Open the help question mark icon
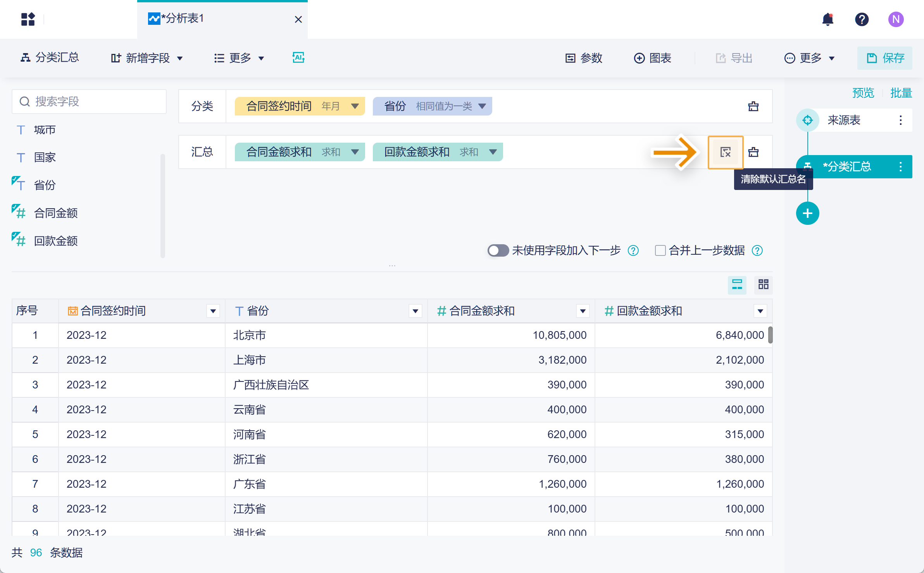Viewport: 924px width, 573px height. click(x=862, y=19)
